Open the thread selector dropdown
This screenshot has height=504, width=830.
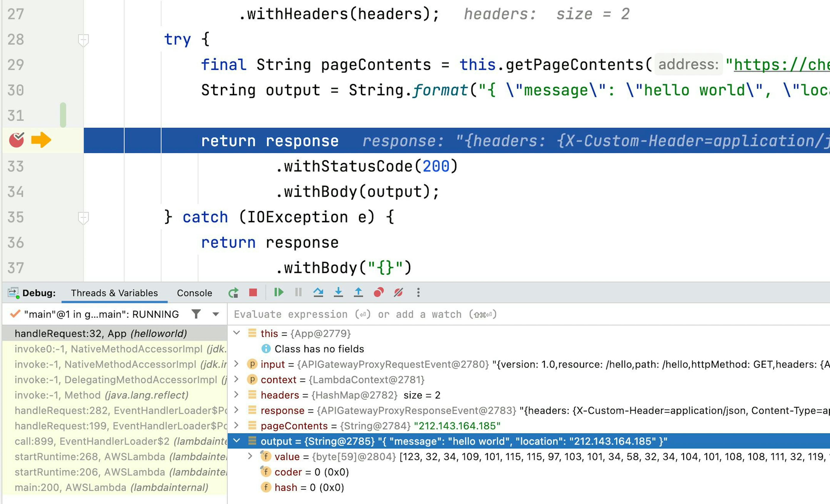[215, 314]
